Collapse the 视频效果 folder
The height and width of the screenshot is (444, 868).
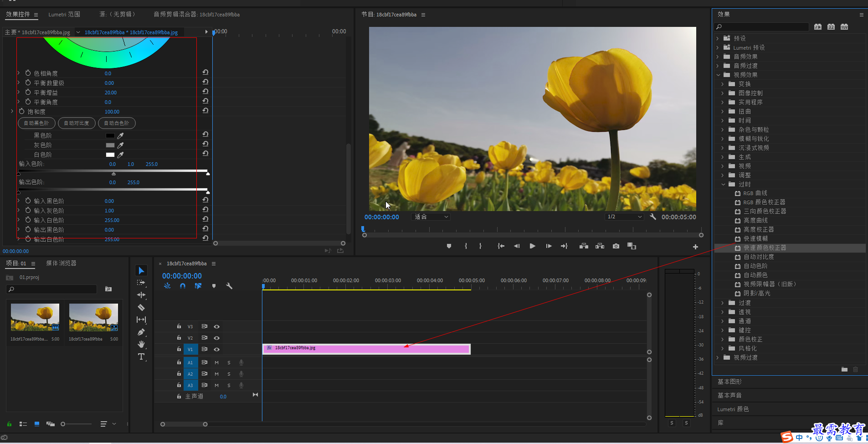pyautogui.click(x=719, y=75)
